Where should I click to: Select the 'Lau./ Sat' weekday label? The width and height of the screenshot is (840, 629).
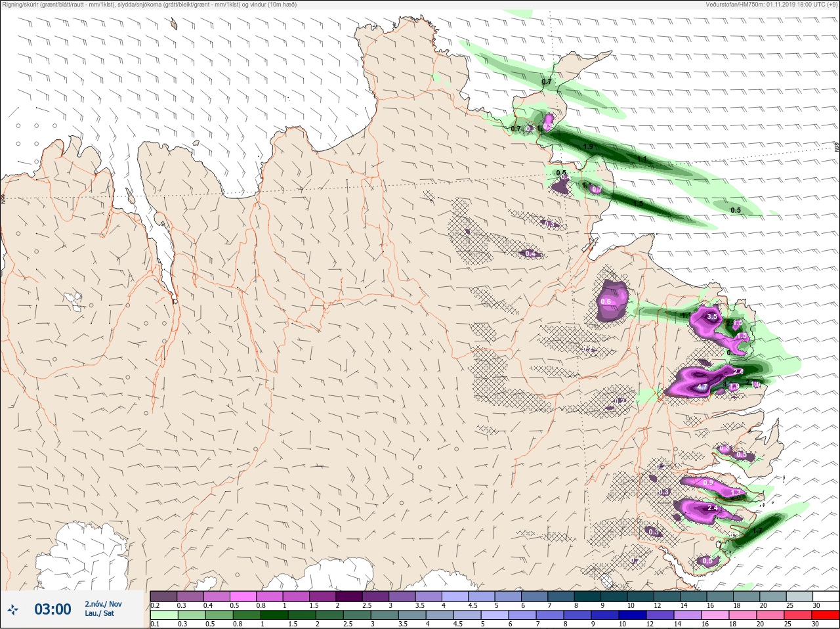click(99, 613)
